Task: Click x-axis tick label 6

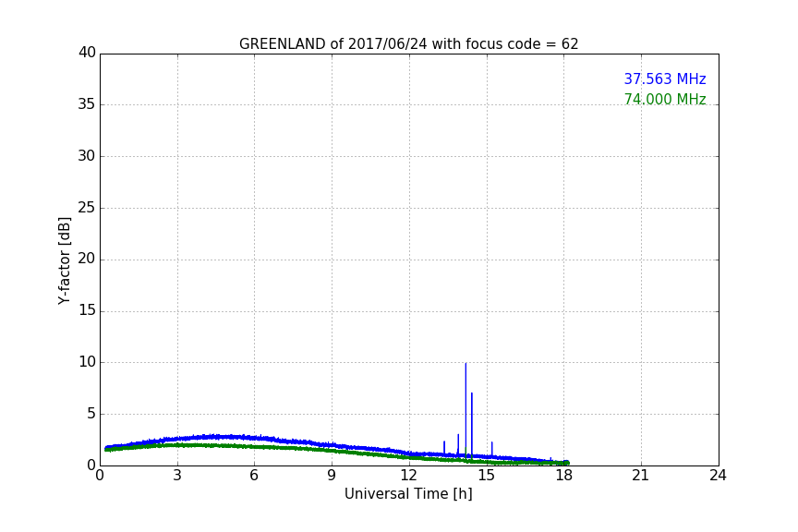Action: pos(255,476)
